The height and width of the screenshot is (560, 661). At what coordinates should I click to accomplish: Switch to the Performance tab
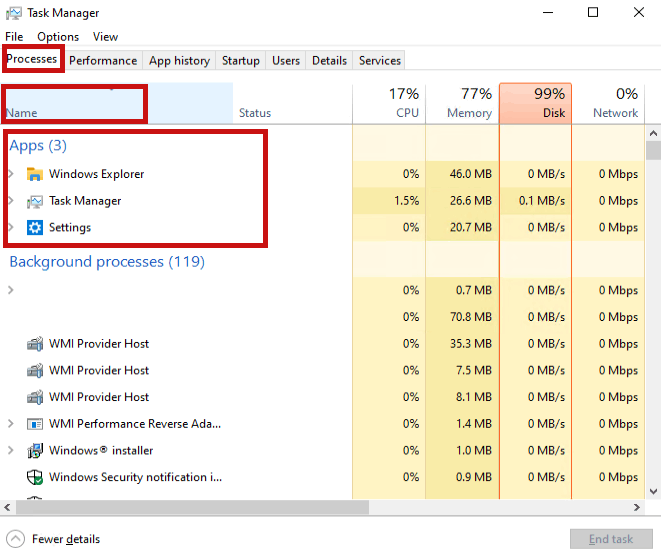[103, 61]
